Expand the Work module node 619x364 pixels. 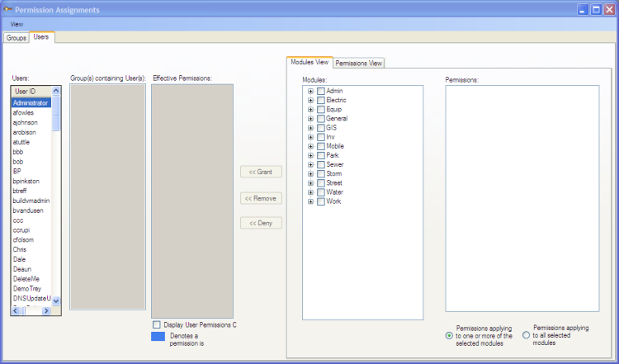[310, 201]
